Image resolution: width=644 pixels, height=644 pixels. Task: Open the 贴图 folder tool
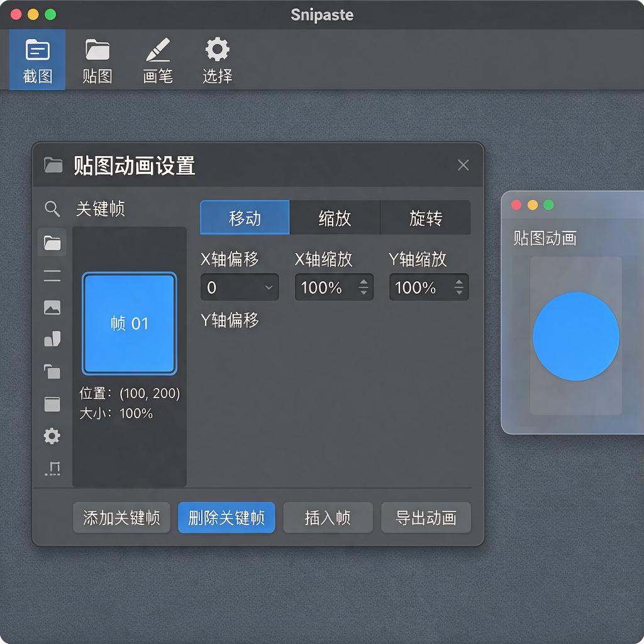[x=97, y=60]
